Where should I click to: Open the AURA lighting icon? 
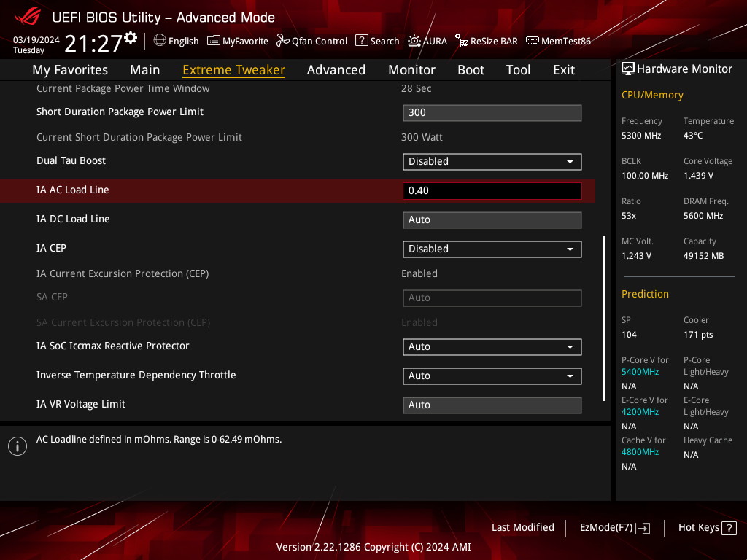414,41
